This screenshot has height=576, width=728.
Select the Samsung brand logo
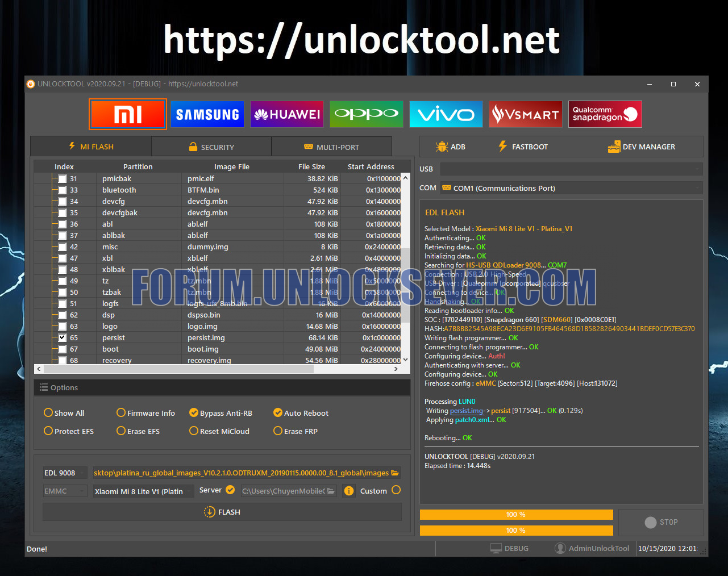207,114
